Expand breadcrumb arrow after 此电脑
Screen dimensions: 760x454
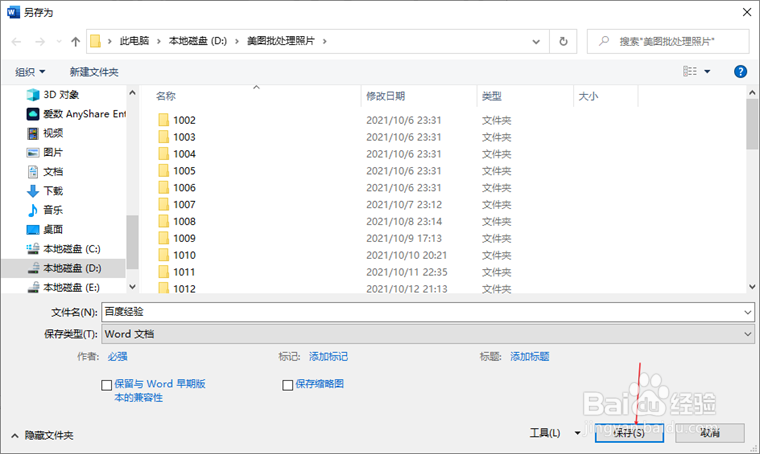coord(158,41)
